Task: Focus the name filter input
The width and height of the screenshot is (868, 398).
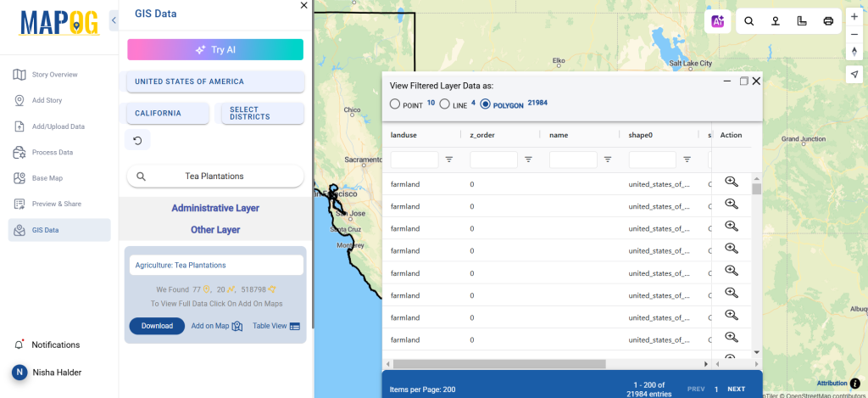Action: 573,160
